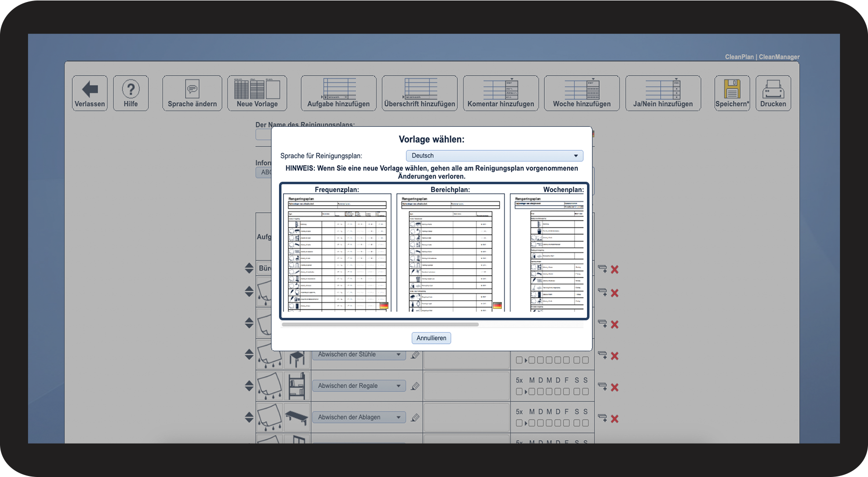
Task: Check the 5x checkbox in Abwischen der Ablagen row
Action: point(519,423)
